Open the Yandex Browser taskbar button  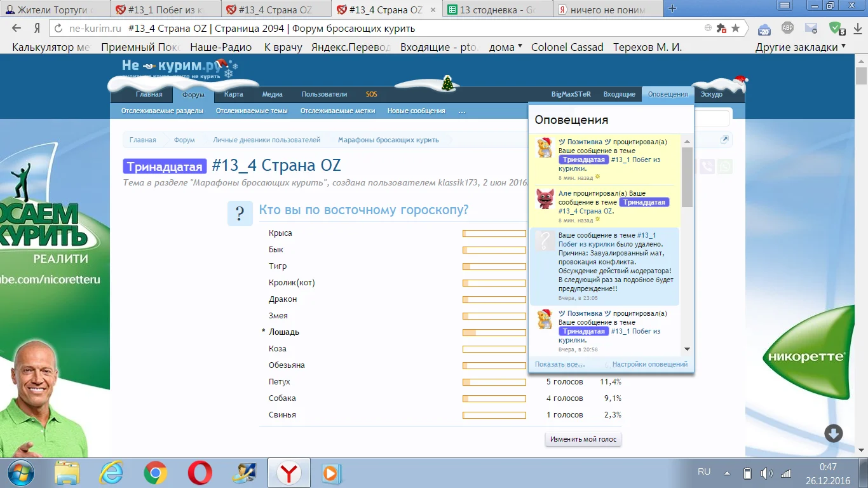coord(289,473)
